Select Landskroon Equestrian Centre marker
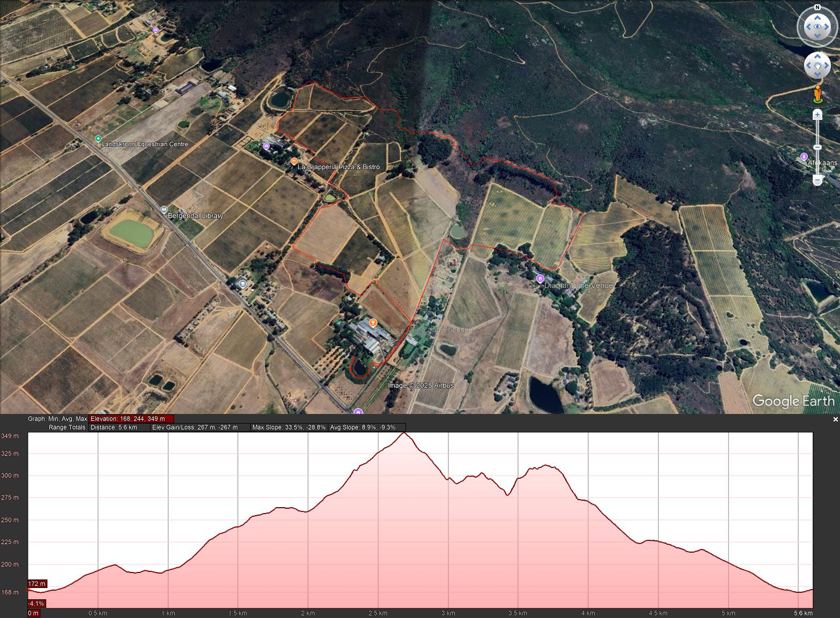The height and width of the screenshot is (618, 840). (x=98, y=139)
